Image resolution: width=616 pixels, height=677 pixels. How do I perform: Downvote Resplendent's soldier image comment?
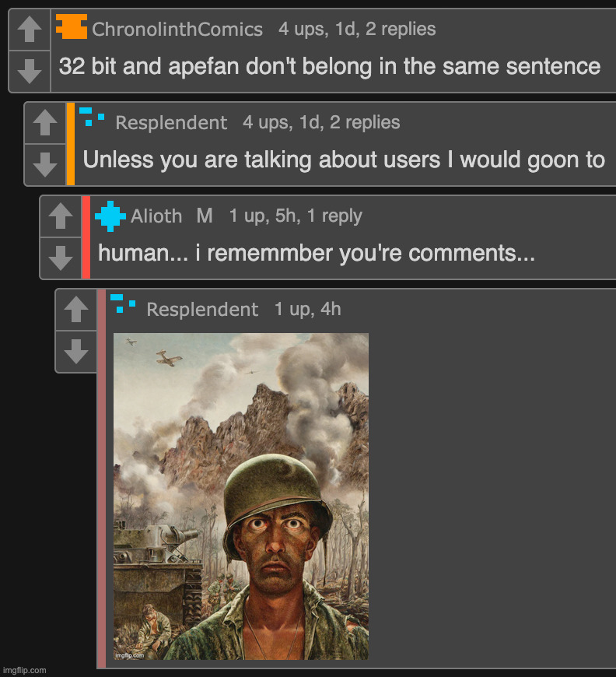[x=76, y=352]
